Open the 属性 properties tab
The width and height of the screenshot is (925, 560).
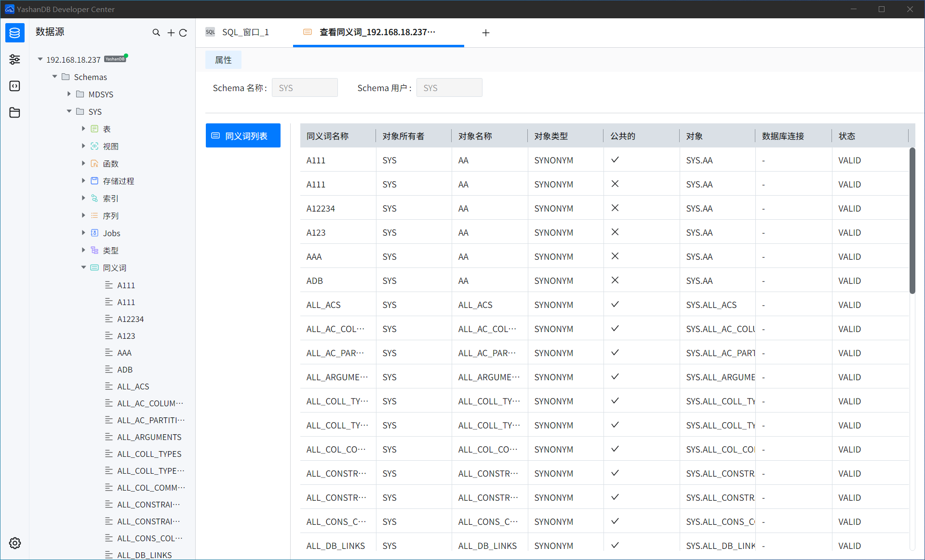click(223, 60)
